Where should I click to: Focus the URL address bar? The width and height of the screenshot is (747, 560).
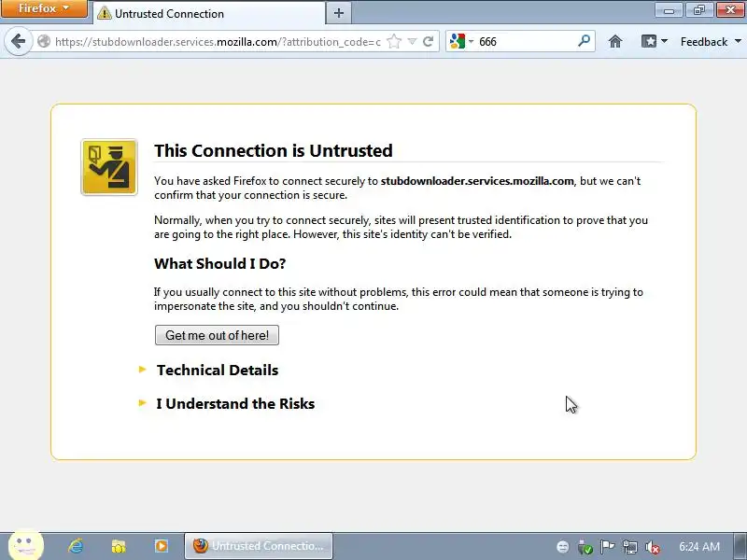[218, 41]
